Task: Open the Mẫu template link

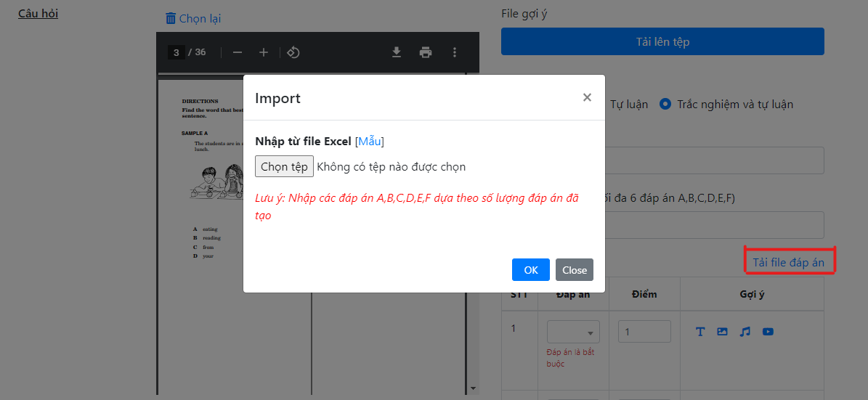Action: 369,141
